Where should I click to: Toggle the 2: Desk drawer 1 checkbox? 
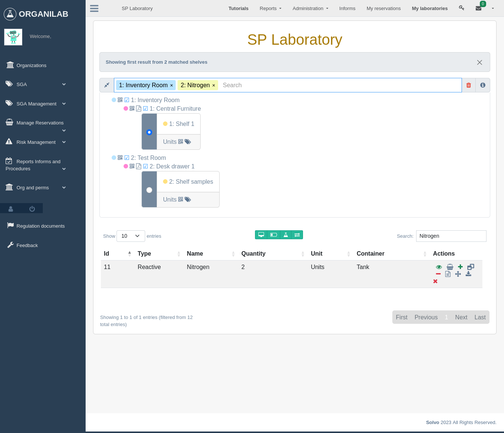[x=146, y=166]
